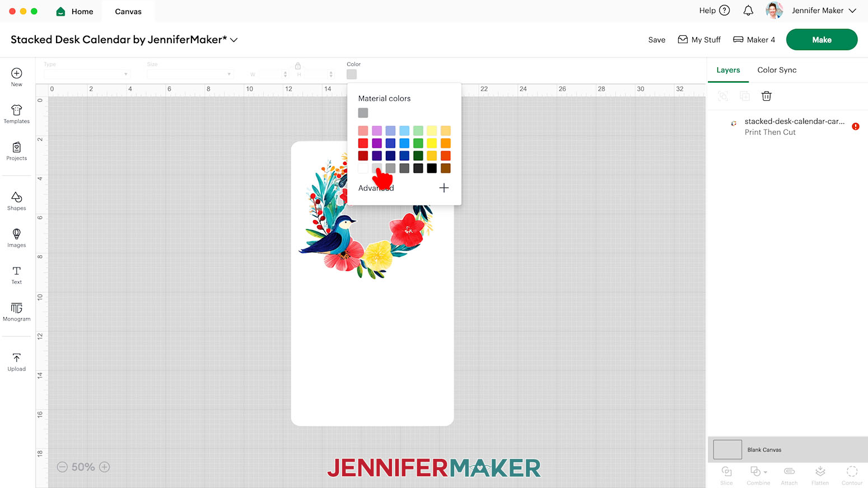Image resolution: width=868 pixels, height=488 pixels.
Task: Switch to the Home tab
Action: (x=75, y=12)
